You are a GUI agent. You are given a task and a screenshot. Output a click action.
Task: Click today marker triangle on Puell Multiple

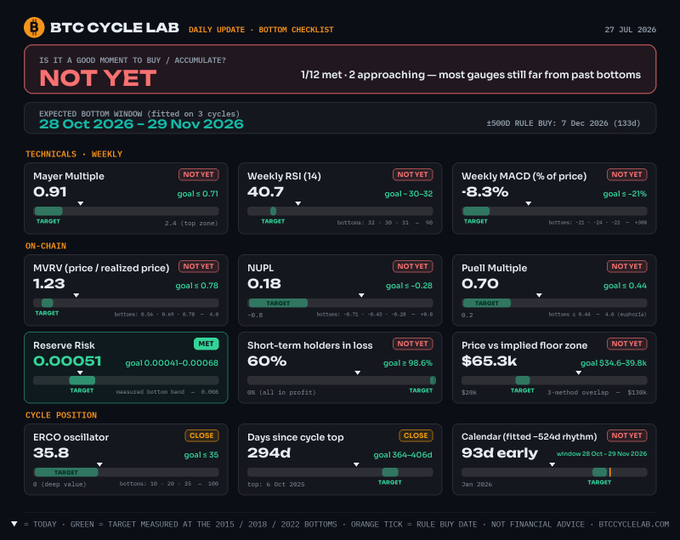coord(539,295)
